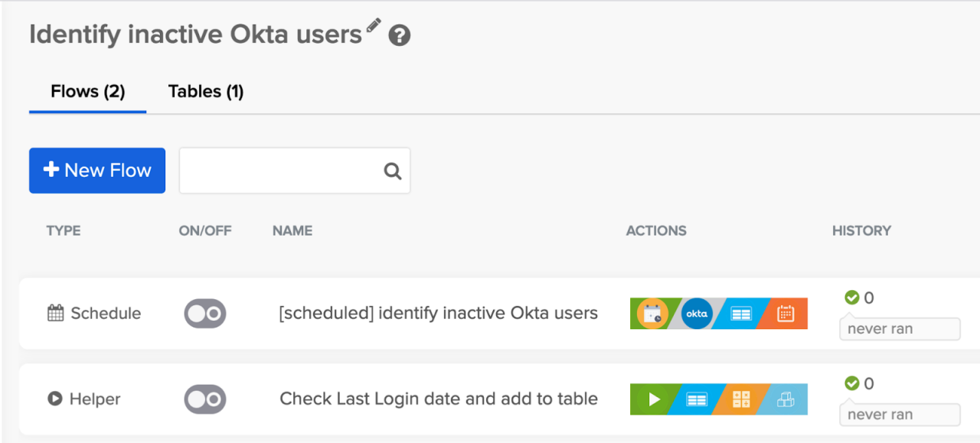Click the green play icon in helper flow
Screen dimensions: 980x443
click(x=652, y=399)
